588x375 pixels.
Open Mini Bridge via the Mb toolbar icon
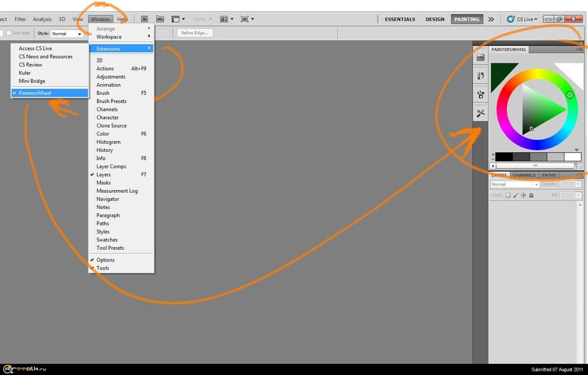(x=160, y=19)
